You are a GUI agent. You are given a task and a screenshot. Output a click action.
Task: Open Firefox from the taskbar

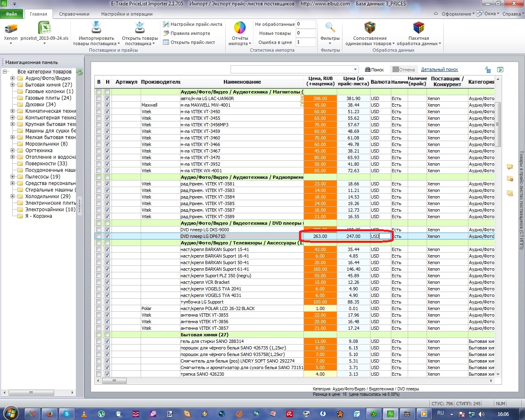pos(50,414)
